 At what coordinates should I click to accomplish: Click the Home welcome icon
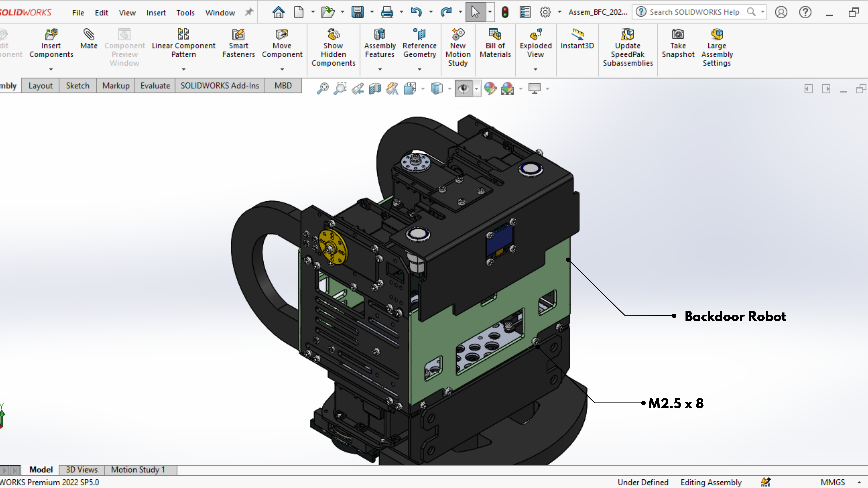(278, 12)
